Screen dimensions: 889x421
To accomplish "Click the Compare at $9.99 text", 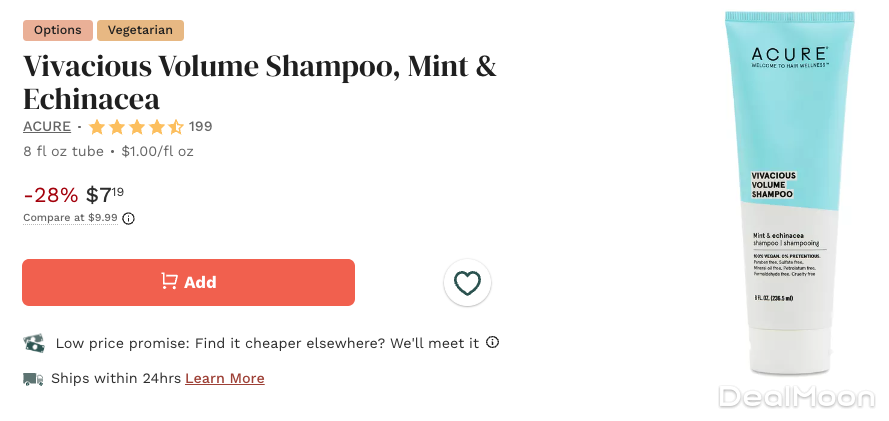I will pos(70,218).
